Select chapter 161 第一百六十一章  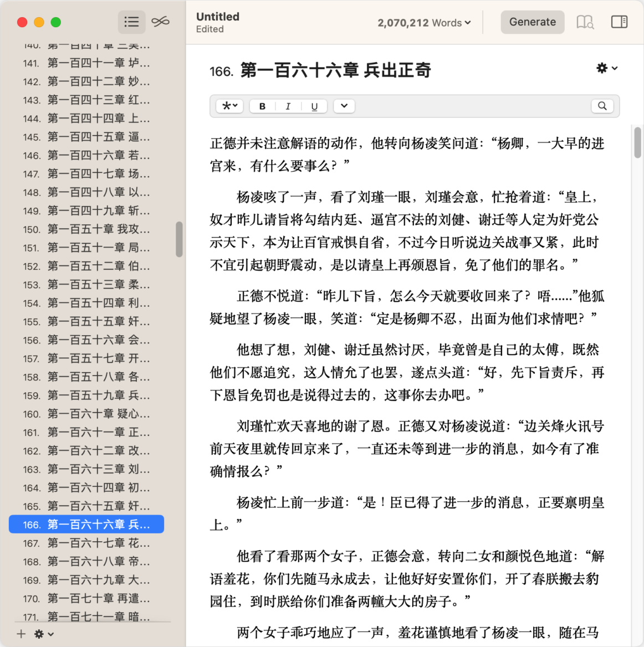(x=86, y=433)
